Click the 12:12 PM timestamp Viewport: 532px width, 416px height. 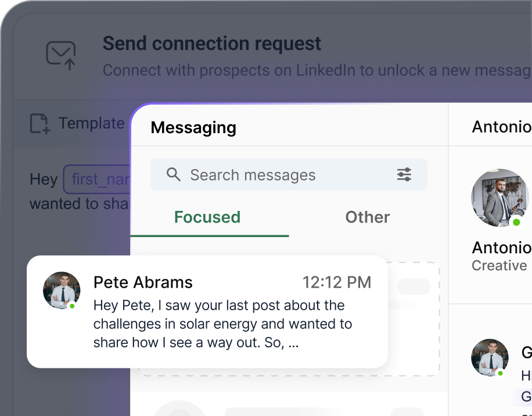pos(337,282)
